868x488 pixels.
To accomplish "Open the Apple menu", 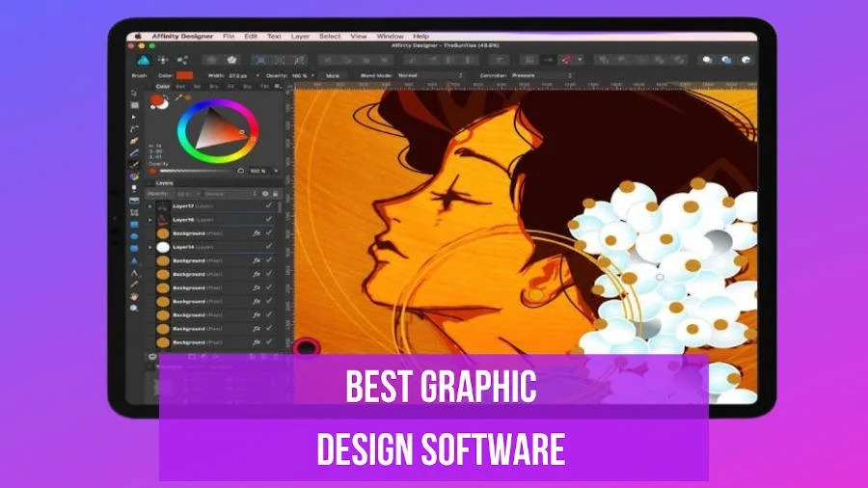I will point(138,36).
